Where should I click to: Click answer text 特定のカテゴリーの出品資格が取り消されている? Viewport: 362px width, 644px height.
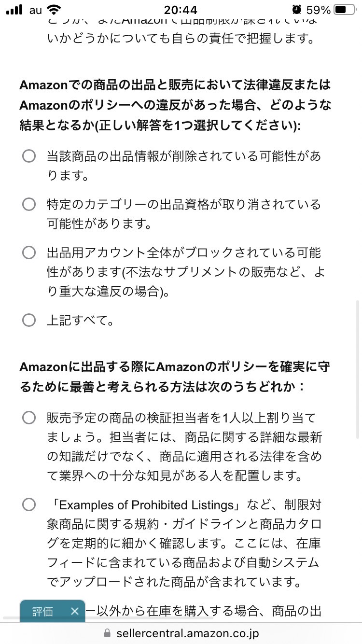coord(184,204)
